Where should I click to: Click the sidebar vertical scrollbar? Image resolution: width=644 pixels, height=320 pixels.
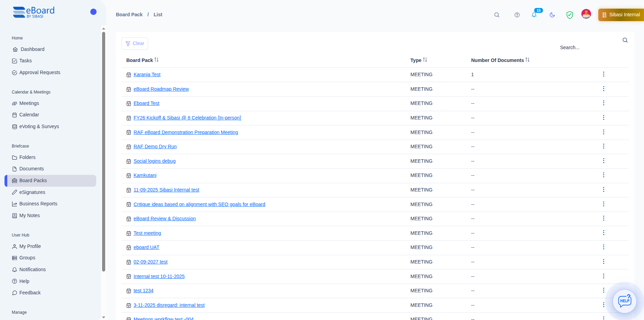tap(103, 152)
